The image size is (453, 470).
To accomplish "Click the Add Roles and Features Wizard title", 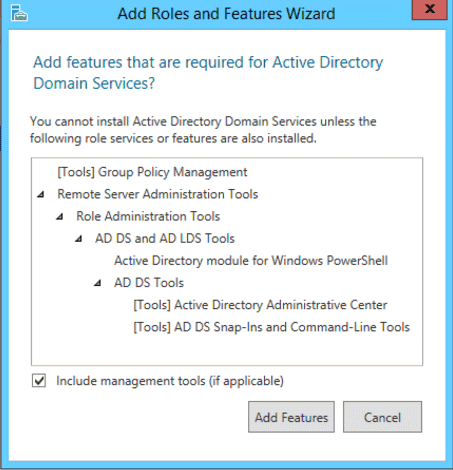I will coord(226,14).
